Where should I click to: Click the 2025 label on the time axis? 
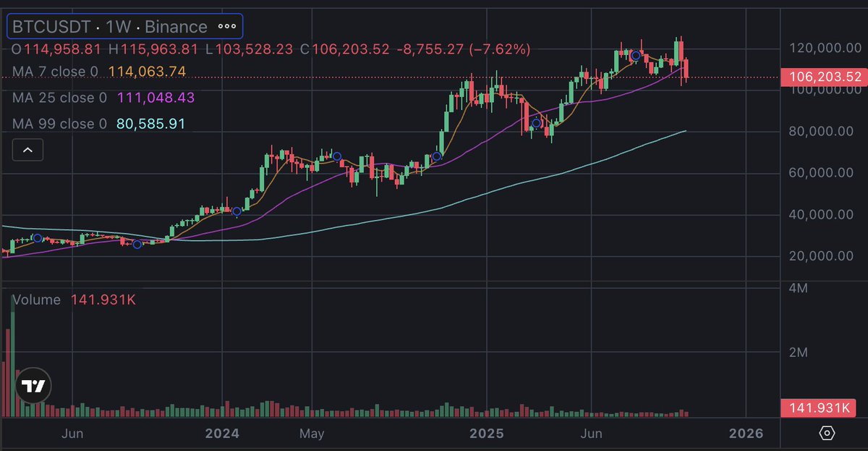488,434
